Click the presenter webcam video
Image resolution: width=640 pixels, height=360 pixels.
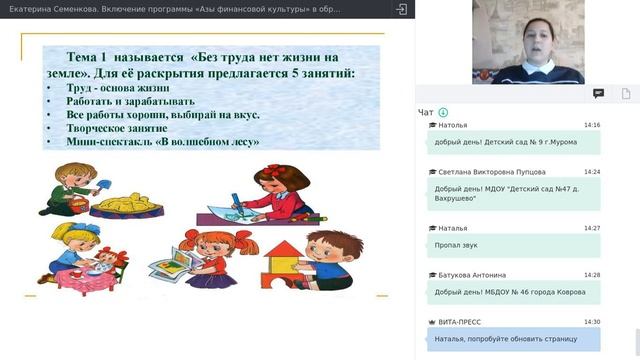click(528, 42)
